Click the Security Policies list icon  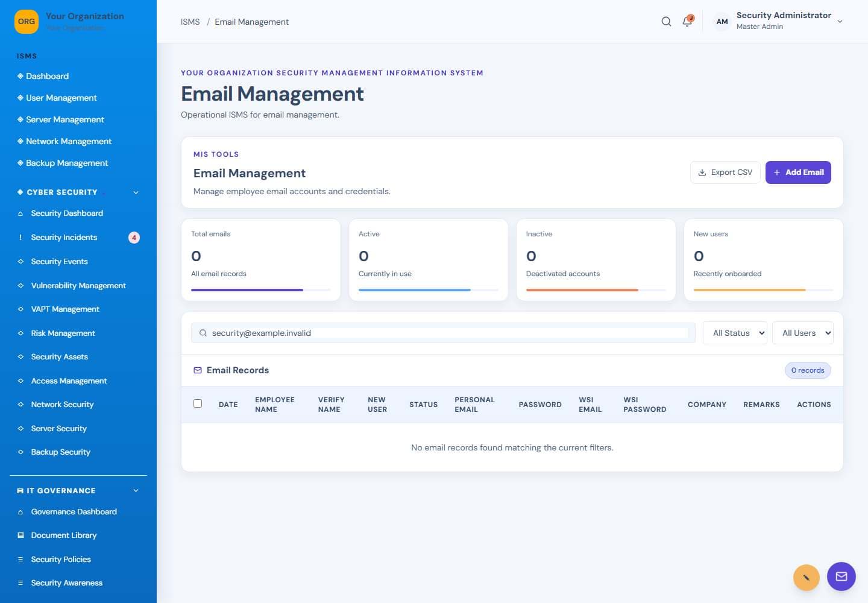pos(20,560)
